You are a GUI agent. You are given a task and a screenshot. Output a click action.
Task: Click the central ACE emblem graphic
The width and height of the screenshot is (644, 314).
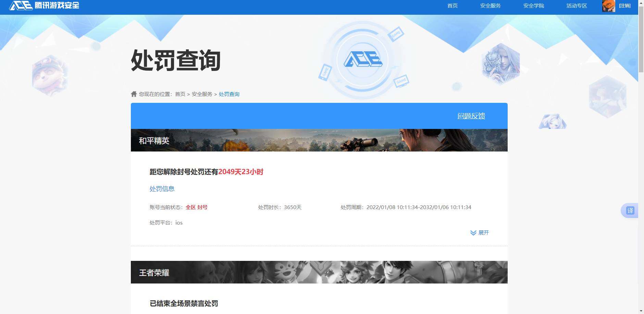click(363, 60)
